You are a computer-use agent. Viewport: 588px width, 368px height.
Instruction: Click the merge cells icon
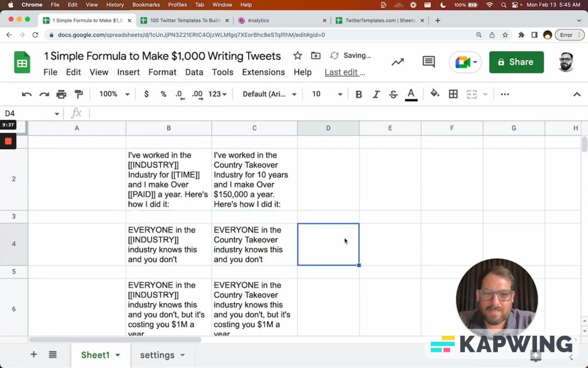pyautogui.click(x=472, y=94)
